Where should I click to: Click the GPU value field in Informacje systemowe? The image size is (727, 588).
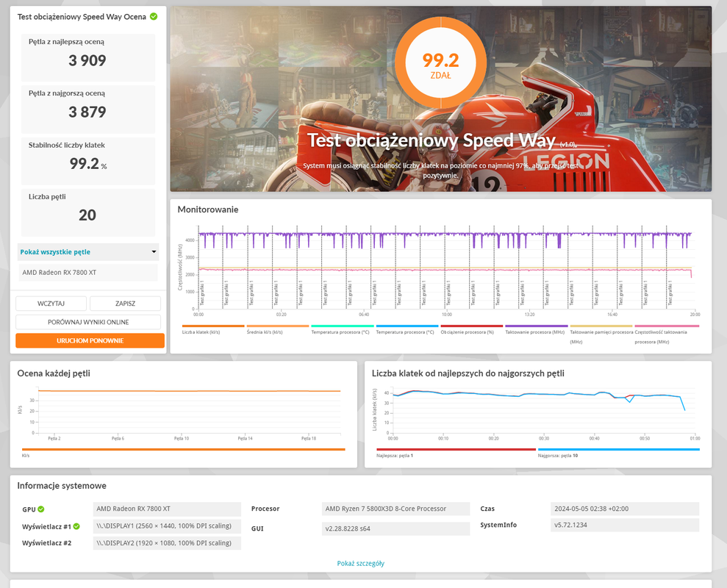point(167,509)
